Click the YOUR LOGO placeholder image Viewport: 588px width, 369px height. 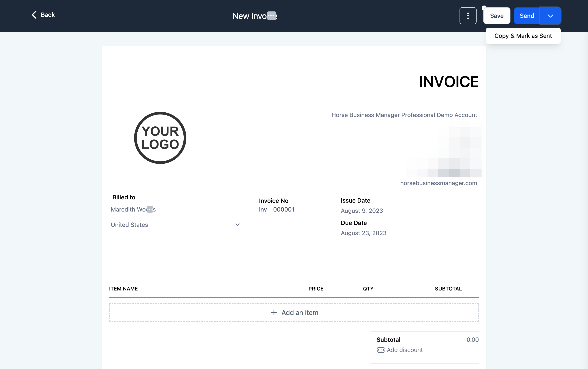[x=160, y=138]
